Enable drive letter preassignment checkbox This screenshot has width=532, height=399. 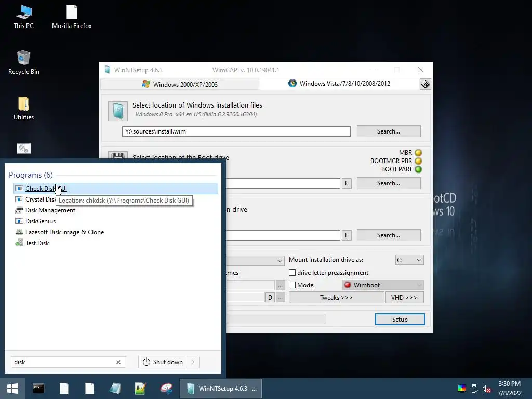292,272
